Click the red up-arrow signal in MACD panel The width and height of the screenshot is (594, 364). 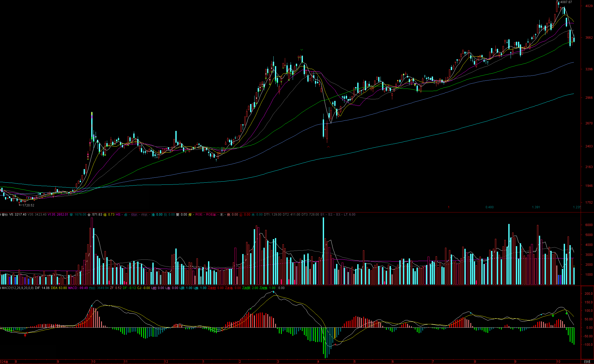pyautogui.click(x=25, y=335)
